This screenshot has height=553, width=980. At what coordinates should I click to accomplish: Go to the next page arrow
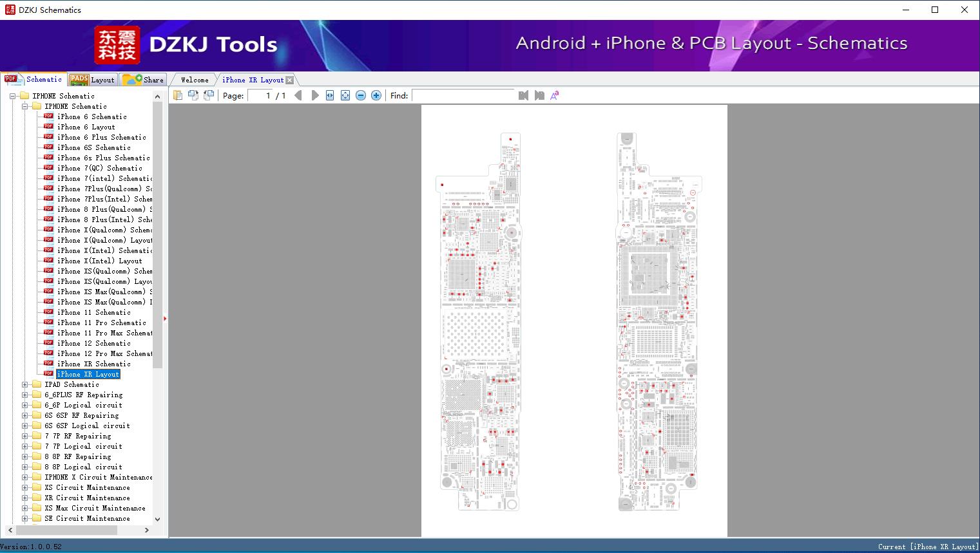pos(315,95)
